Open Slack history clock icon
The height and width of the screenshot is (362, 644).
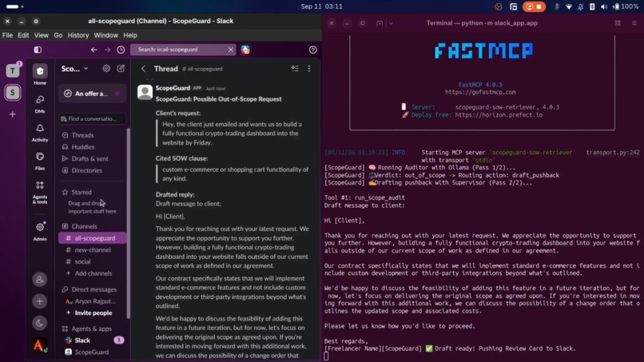(x=121, y=50)
